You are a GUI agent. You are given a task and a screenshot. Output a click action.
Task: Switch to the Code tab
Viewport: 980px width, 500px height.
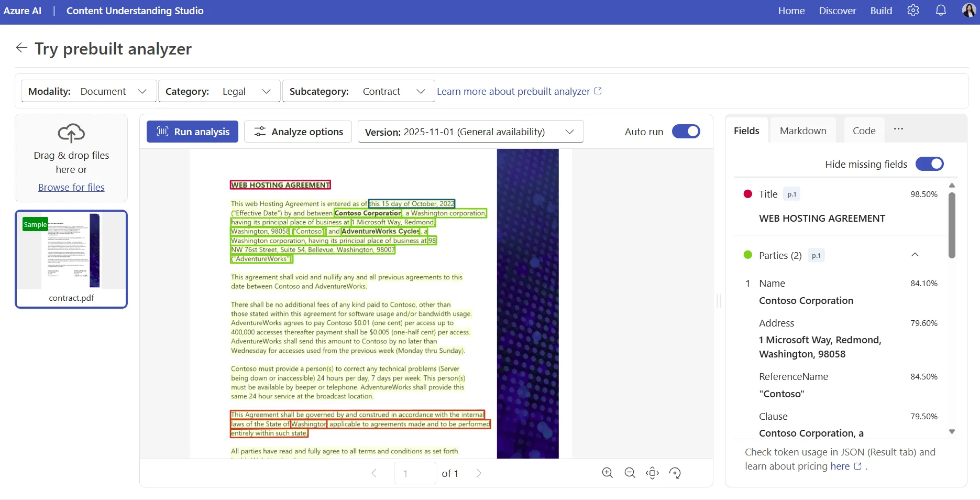pyautogui.click(x=864, y=131)
